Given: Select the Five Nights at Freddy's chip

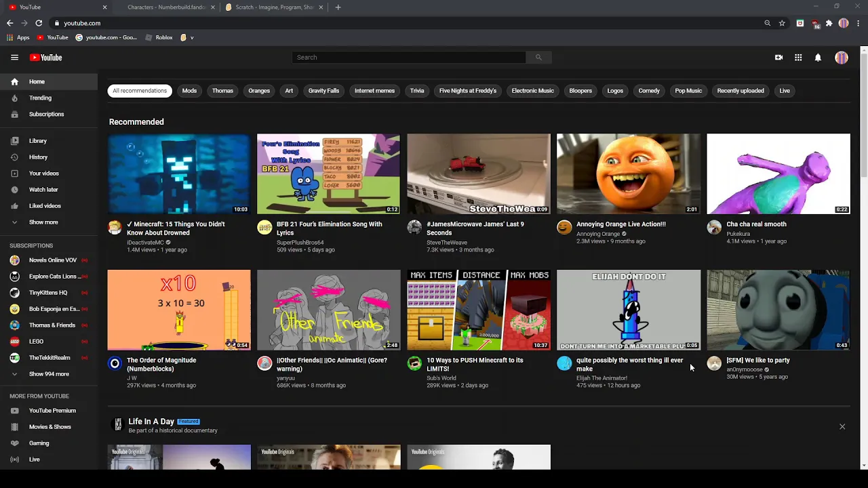Looking at the screenshot, I should pos(468,91).
